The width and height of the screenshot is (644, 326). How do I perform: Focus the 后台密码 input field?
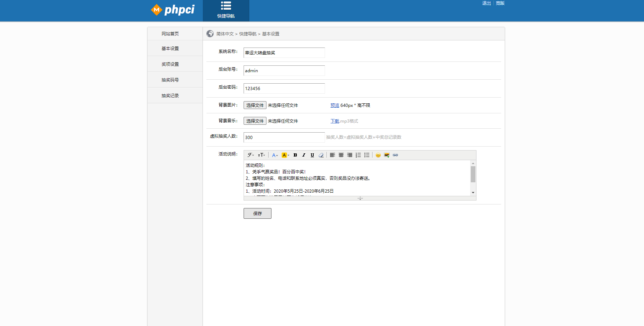284,88
